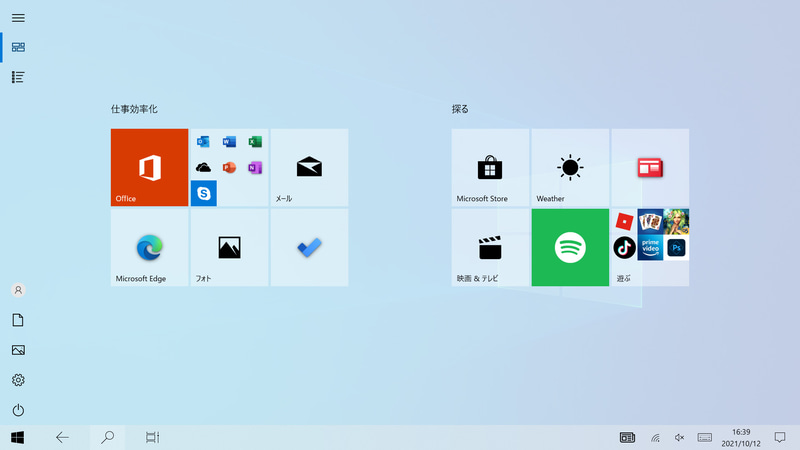Open the Microsoft Store tile
The height and width of the screenshot is (450, 800).
coord(490,167)
